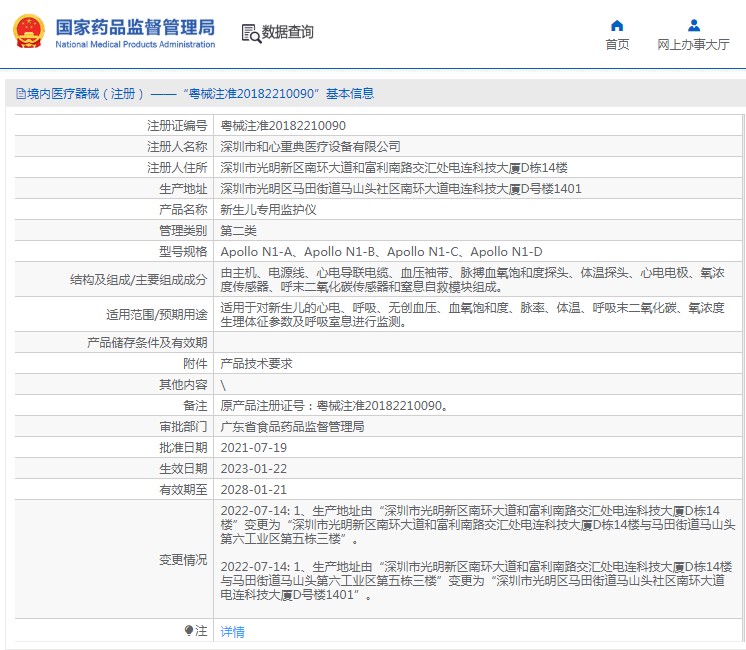Image resolution: width=746 pixels, height=650 pixels.
Task: Click the 注册证编号 value 粤械注准20182210090
Action: 283,126
